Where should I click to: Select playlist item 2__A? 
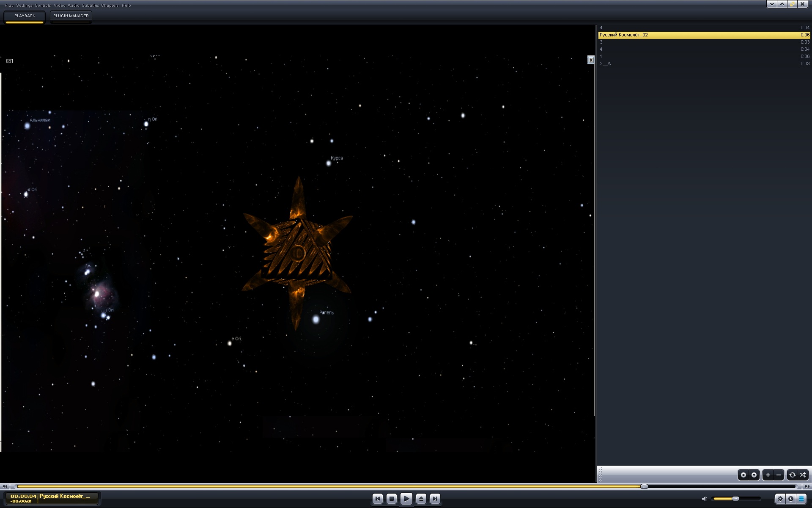click(x=704, y=64)
